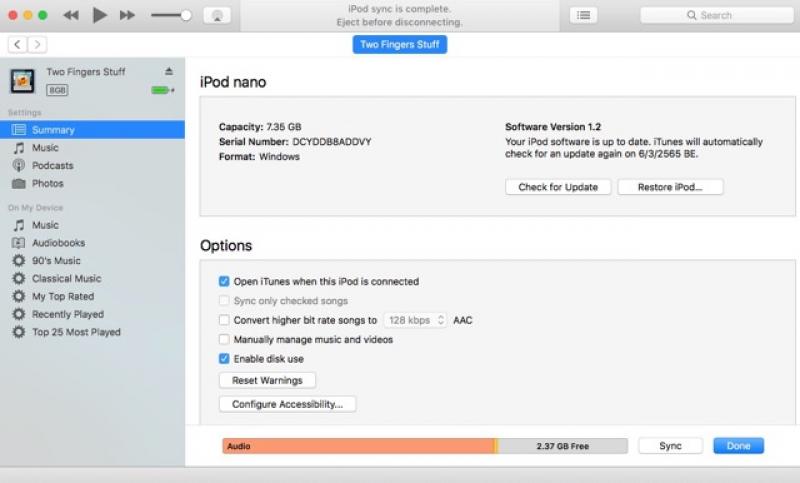Click the blue Done button
Viewport: 800px width, 483px height.
point(738,446)
